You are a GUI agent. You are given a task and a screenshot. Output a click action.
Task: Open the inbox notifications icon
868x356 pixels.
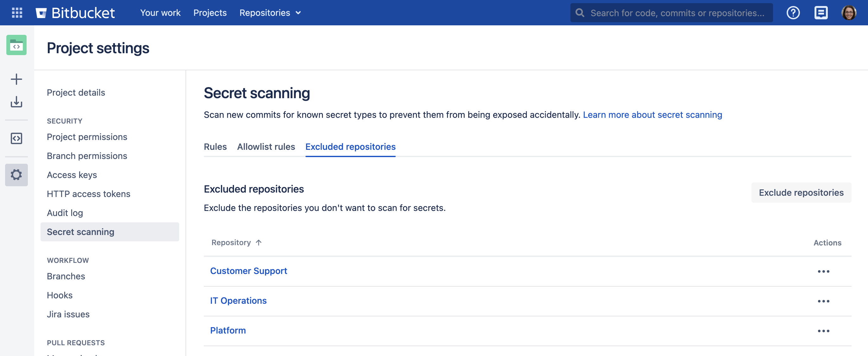tap(821, 13)
